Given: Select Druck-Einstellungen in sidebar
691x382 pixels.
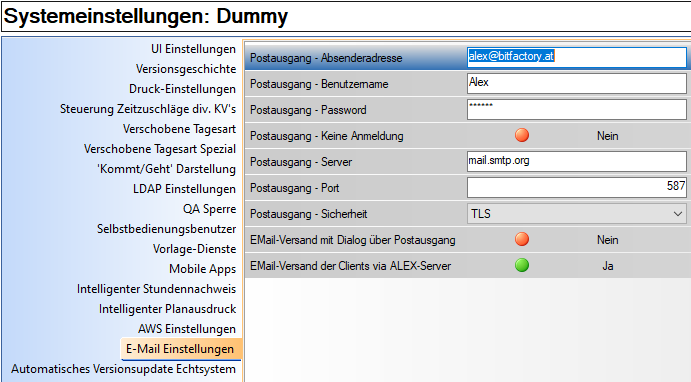Looking at the screenshot, I should (x=182, y=89).
